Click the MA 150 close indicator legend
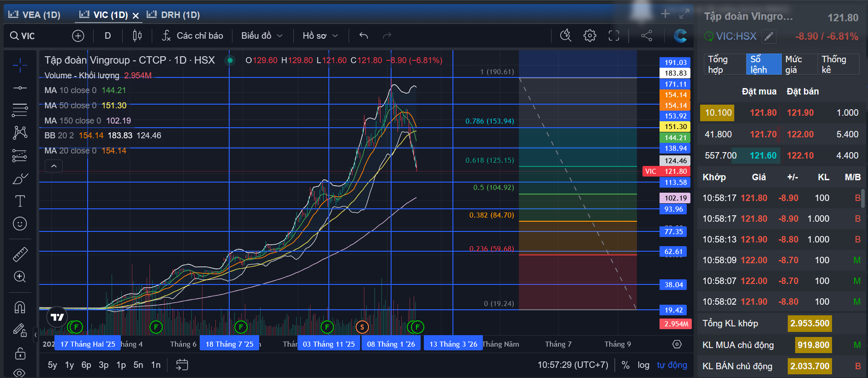 (x=88, y=121)
